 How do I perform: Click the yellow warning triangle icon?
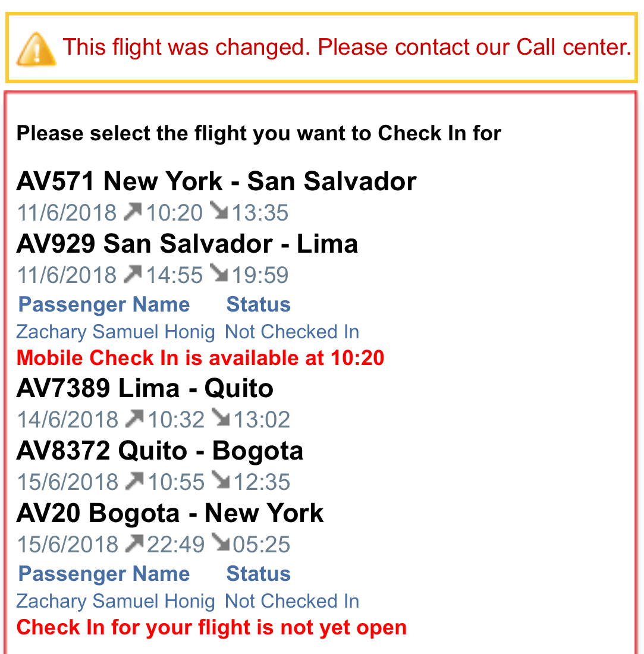point(36,48)
